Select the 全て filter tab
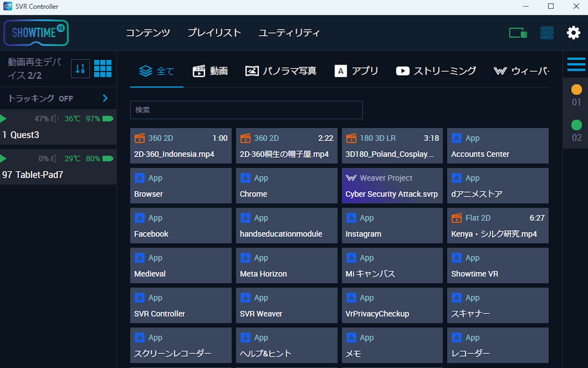The image size is (588, 368). tap(157, 71)
